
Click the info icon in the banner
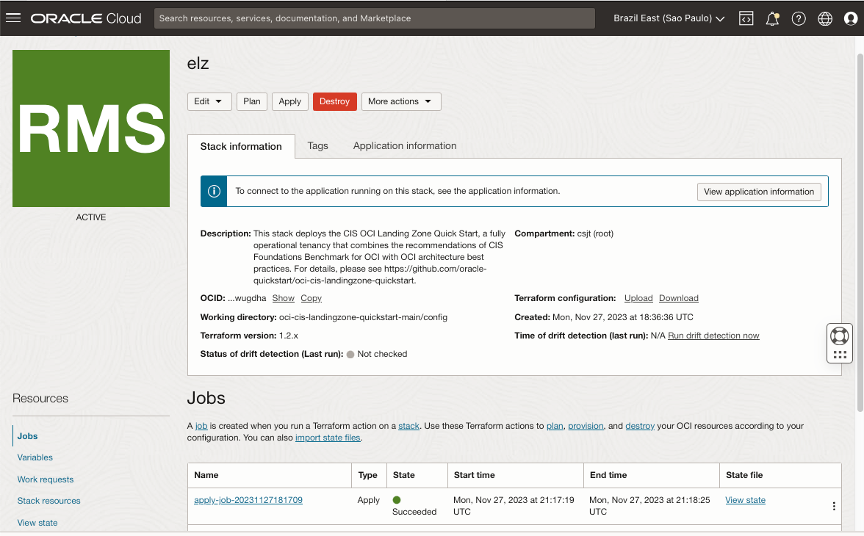[x=214, y=191]
